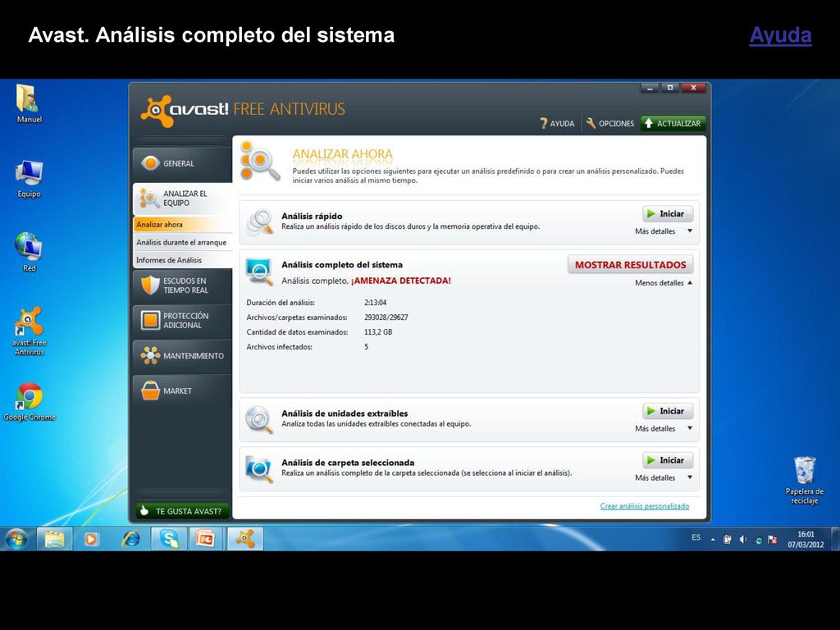This screenshot has height=630, width=840.
Task: Click the Análisis completo del sistema monitor icon
Action: 259,272
